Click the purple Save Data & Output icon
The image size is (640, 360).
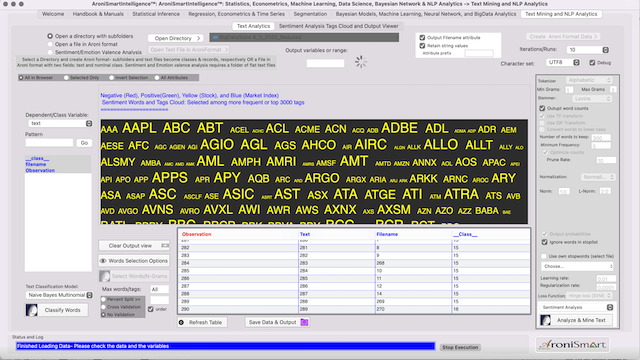304,322
